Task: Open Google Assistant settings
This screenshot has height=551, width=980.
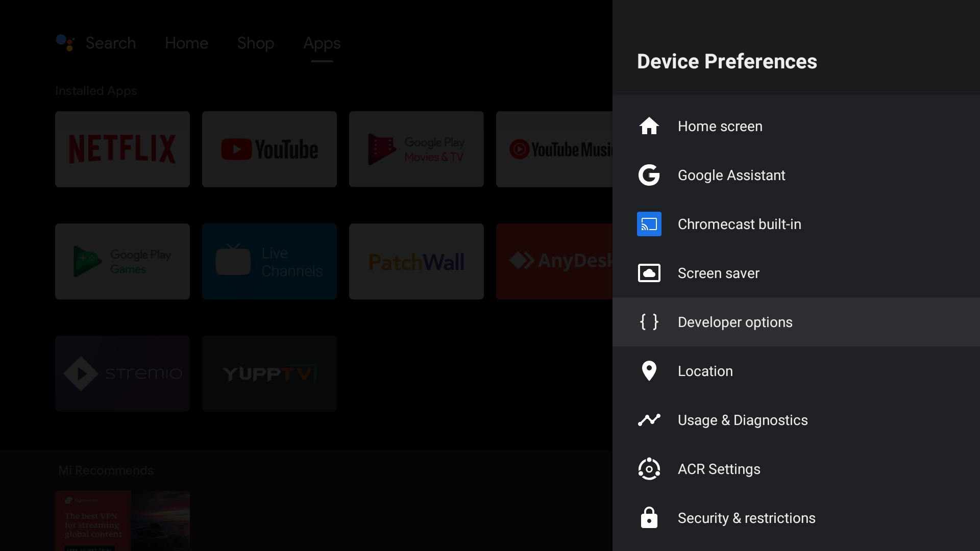Action: pyautogui.click(x=796, y=175)
